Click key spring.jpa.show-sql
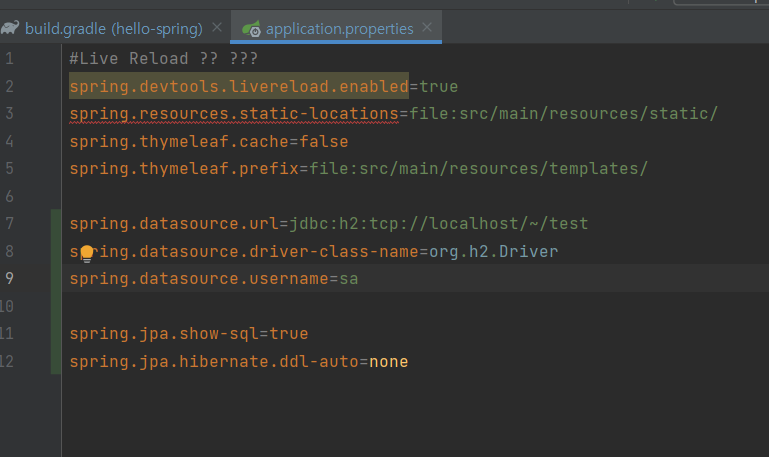The width and height of the screenshot is (769, 457). point(164,333)
